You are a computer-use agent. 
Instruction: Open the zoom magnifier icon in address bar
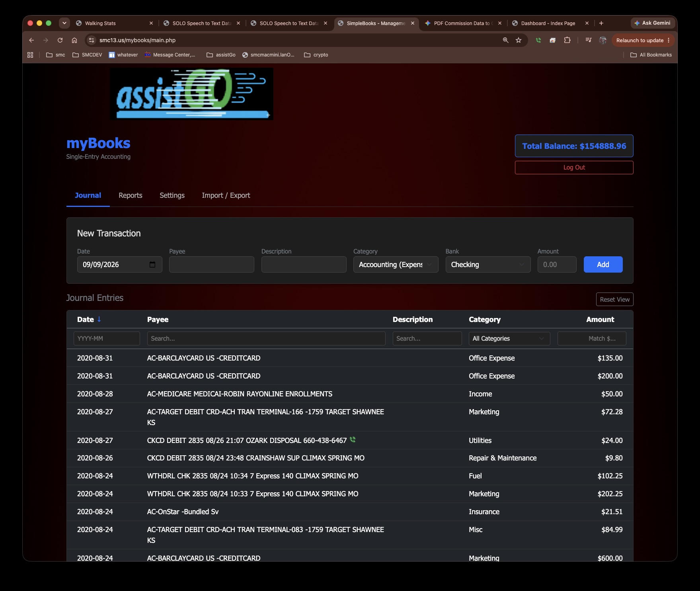click(506, 40)
